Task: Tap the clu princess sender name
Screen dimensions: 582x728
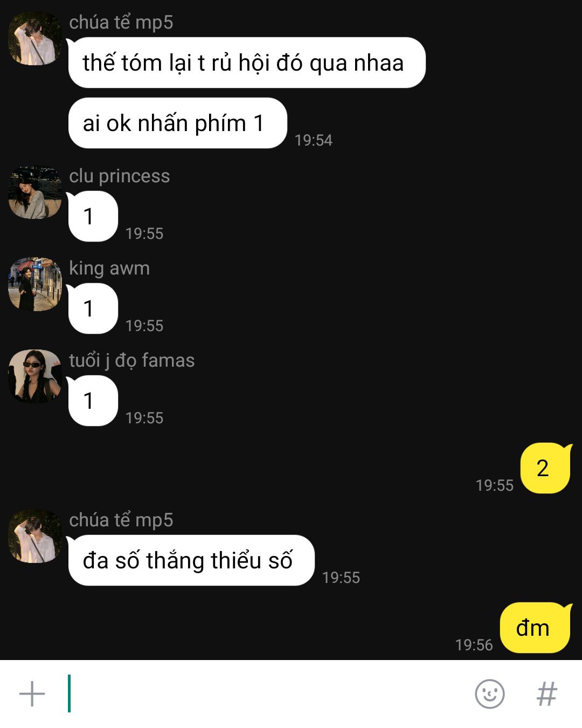Action: click(120, 176)
